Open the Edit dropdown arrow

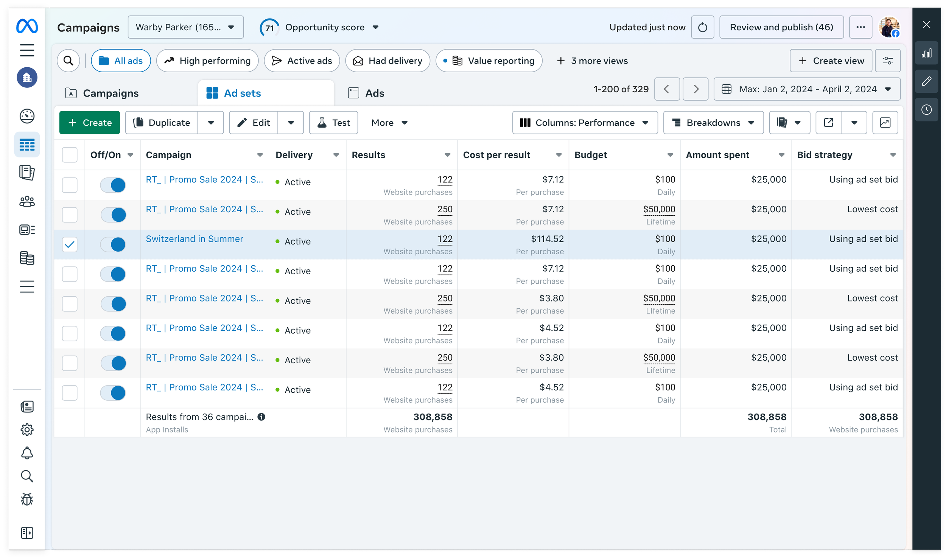291,123
